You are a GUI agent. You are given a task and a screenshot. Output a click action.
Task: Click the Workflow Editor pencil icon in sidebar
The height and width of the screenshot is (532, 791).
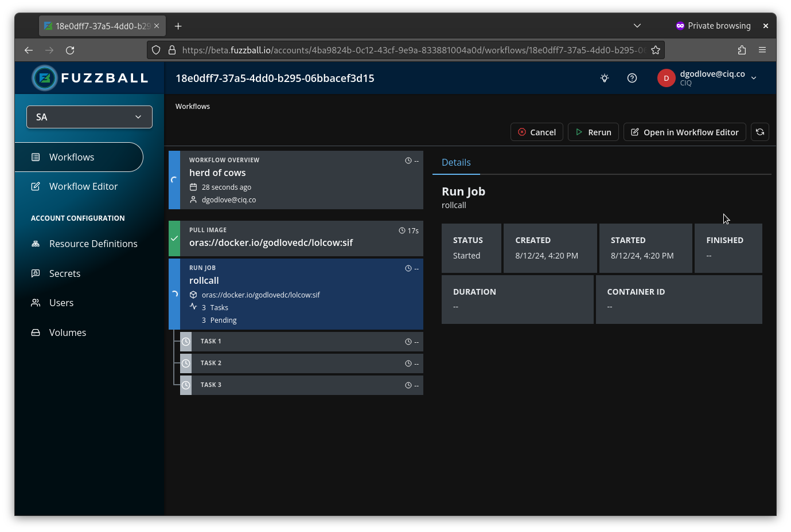[36, 186]
